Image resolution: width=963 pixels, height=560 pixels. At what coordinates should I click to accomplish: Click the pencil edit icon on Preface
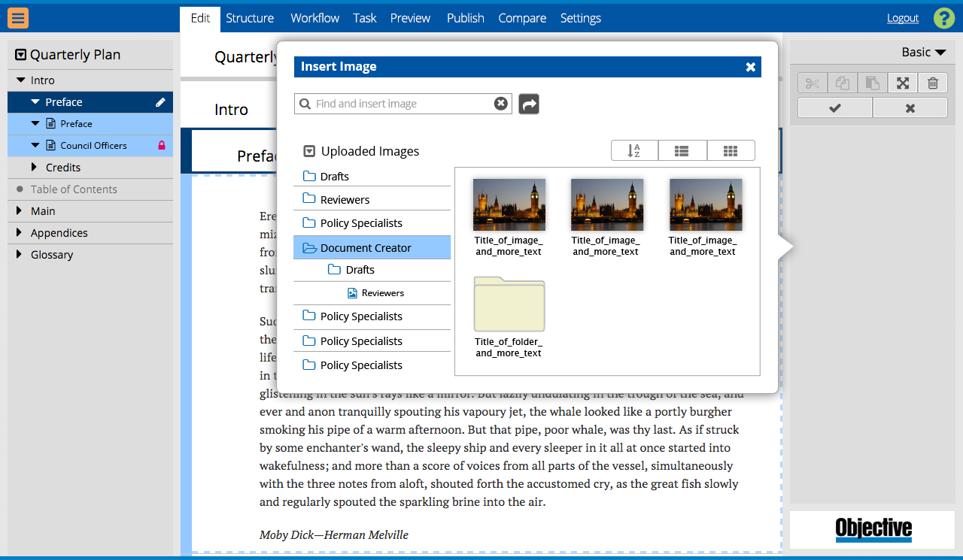(160, 102)
